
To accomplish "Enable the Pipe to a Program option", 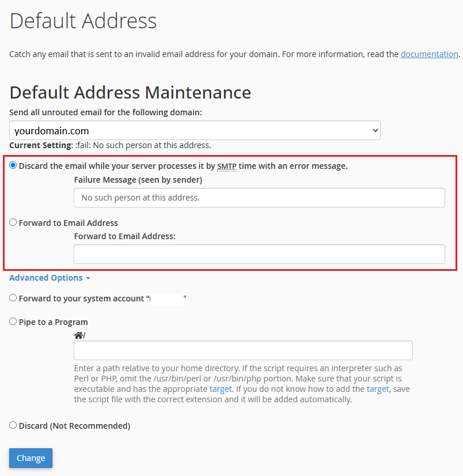I will [x=13, y=322].
